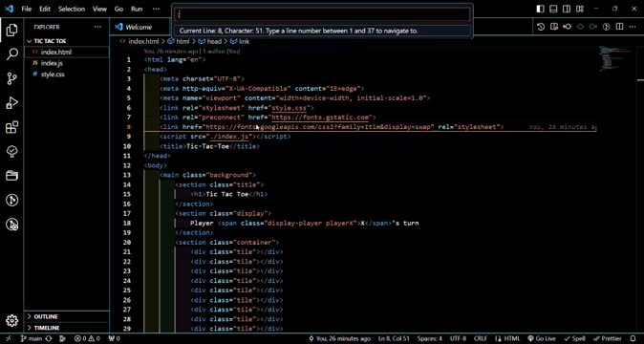Open the tree-shaped activity bar icon

click(x=11, y=152)
